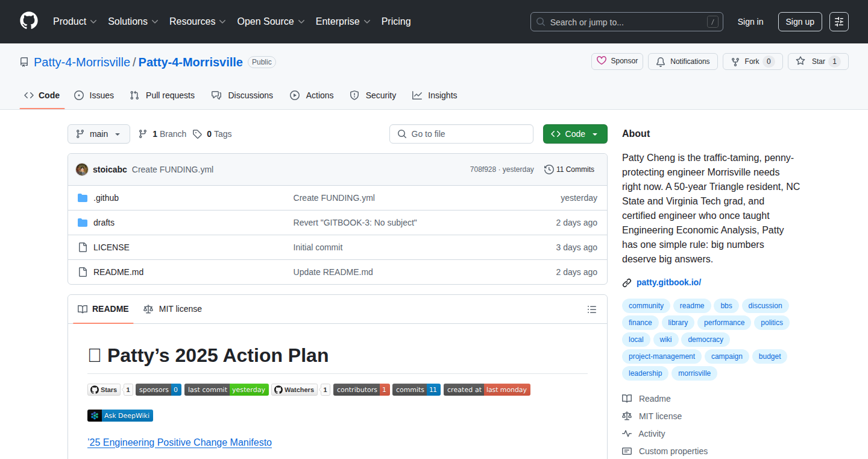Click the sponsors badge
The image size is (868, 459).
(x=159, y=390)
